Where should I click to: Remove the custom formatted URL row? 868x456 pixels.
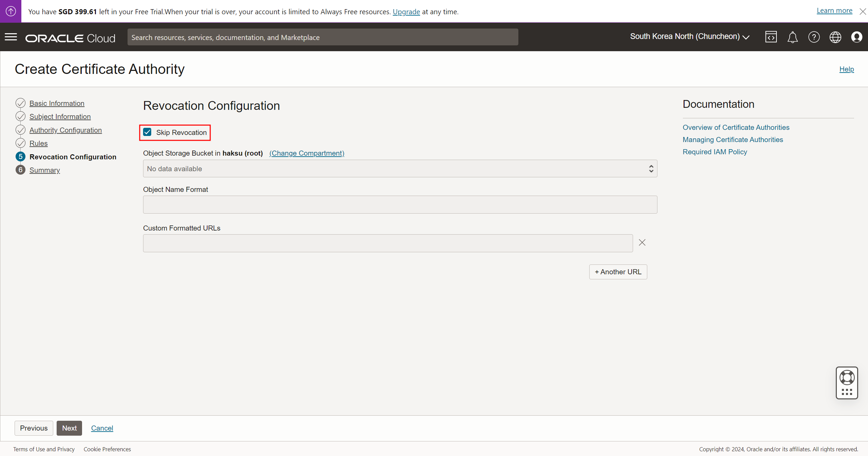[x=642, y=243]
